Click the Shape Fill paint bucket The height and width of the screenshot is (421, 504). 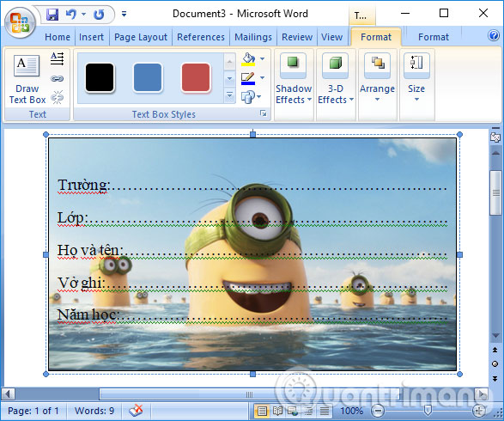(x=248, y=59)
